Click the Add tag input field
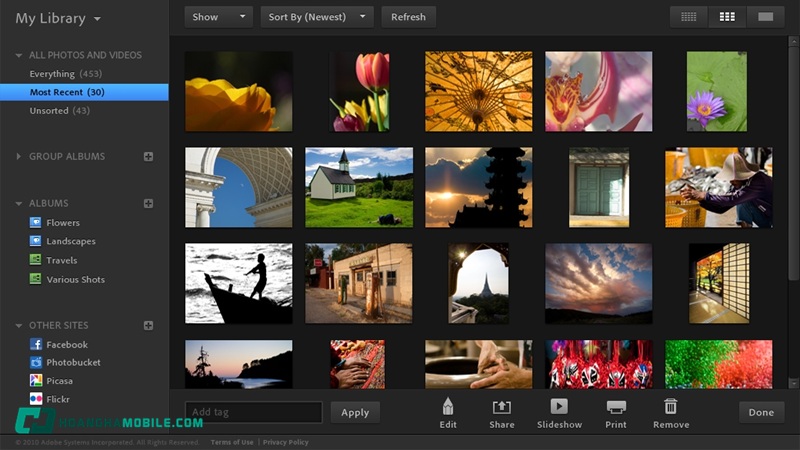This screenshot has width=800, height=450. (254, 412)
